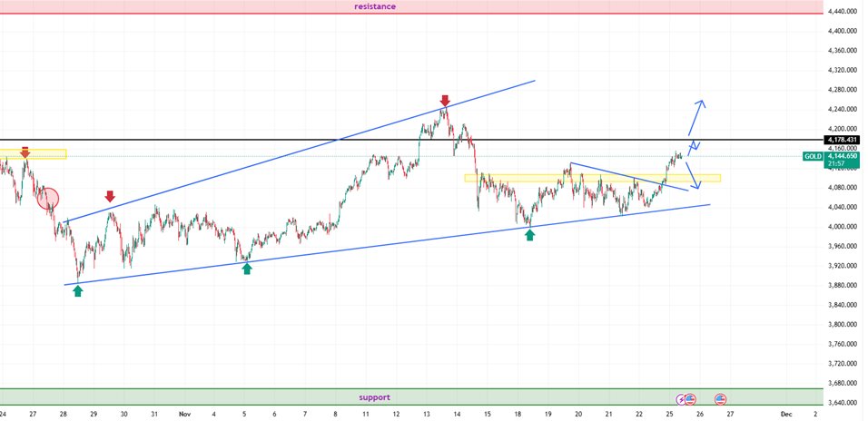868x421 pixels.
Task: Click the 3,960.000 price axis label
Action: tap(844, 246)
